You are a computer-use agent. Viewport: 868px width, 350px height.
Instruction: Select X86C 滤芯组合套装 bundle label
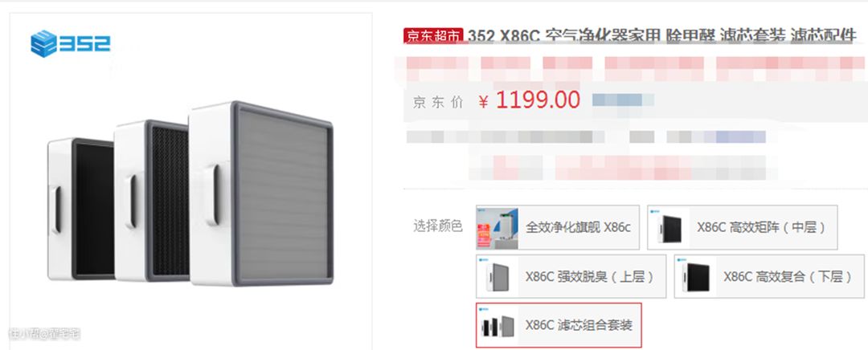pos(579,325)
